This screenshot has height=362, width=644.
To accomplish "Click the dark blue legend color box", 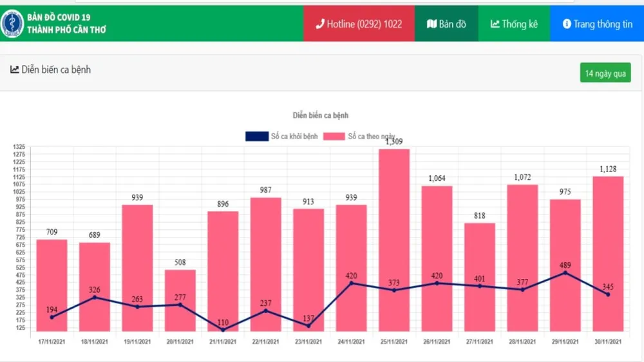I will pos(256,136).
